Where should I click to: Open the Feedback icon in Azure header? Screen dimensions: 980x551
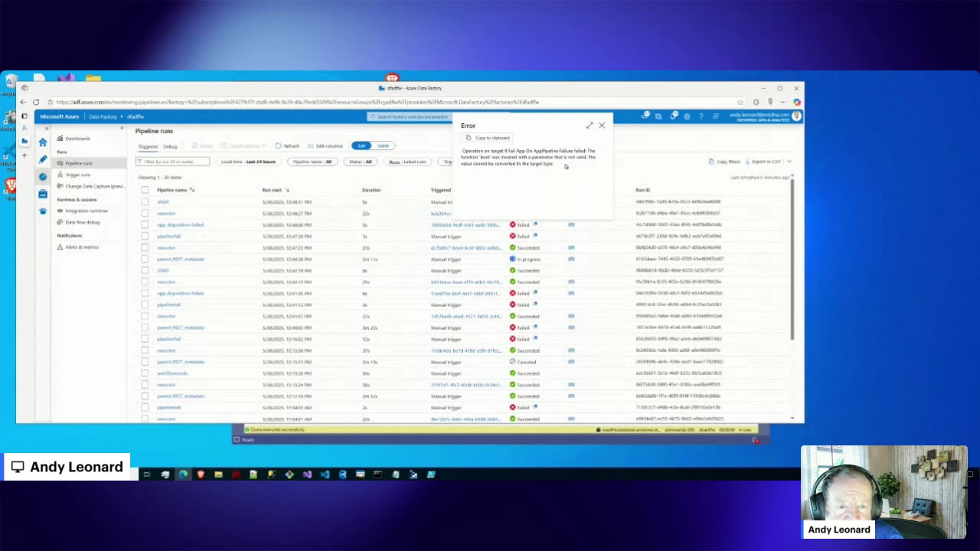click(x=716, y=116)
